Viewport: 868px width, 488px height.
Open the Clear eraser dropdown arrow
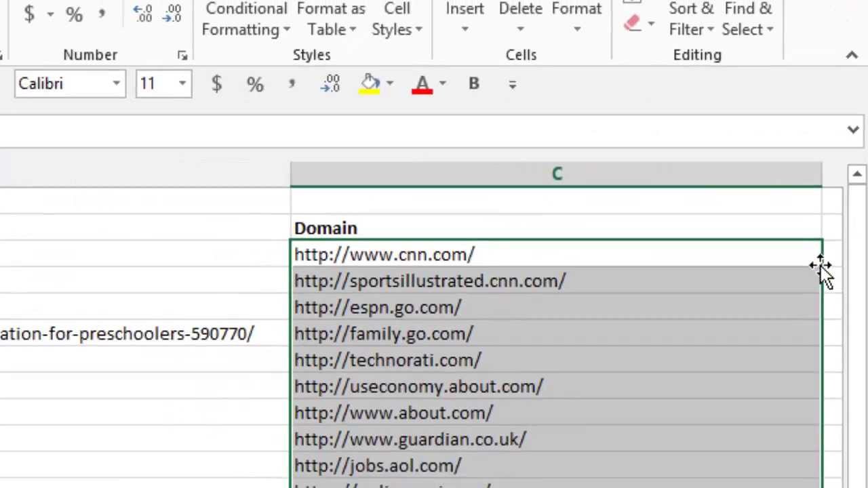651,24
